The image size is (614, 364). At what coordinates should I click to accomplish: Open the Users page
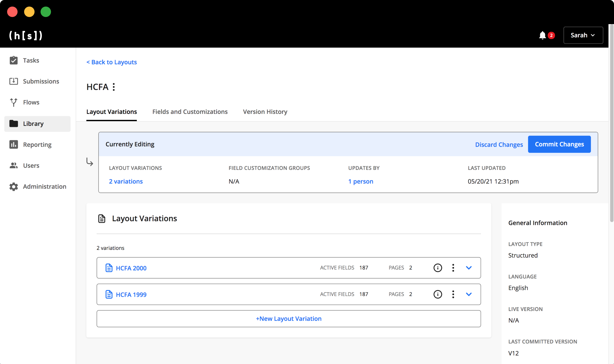pos(31,166)
